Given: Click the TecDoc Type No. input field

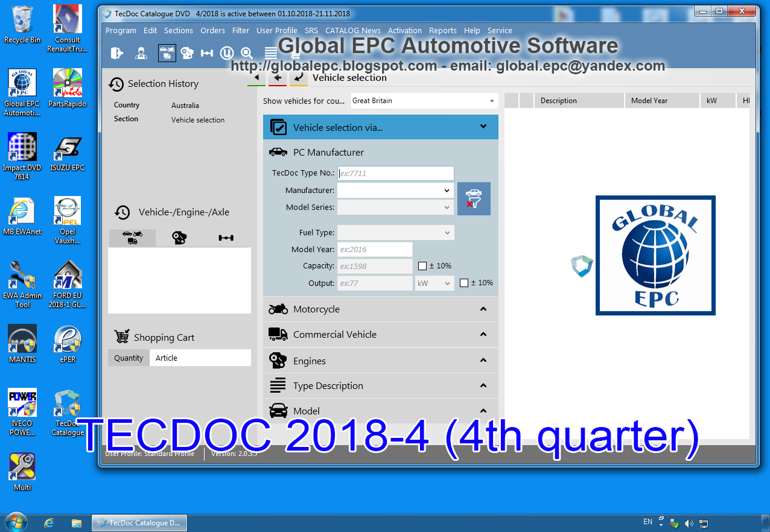Looking at the screenshot, I should click(x=395, y=173).
